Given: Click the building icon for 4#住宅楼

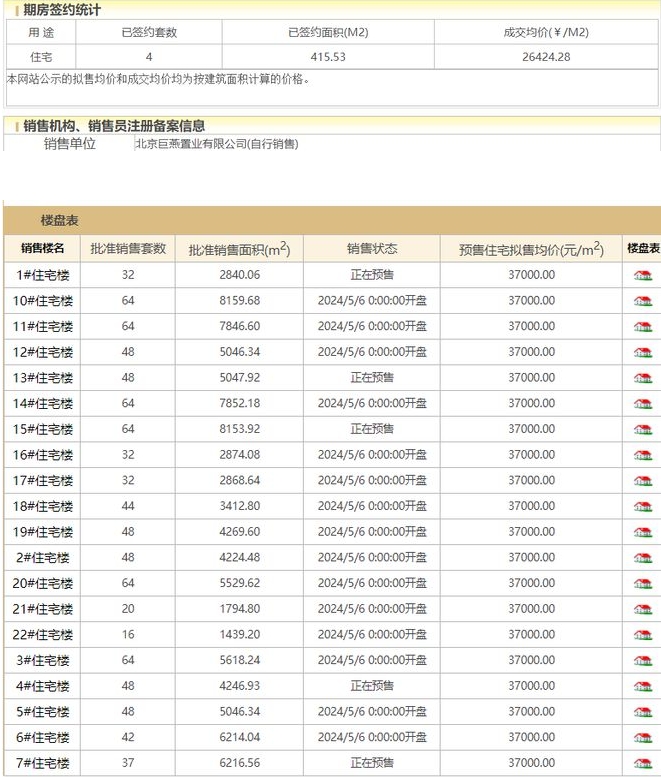Looking at the screenshot, I should [642, 686].
